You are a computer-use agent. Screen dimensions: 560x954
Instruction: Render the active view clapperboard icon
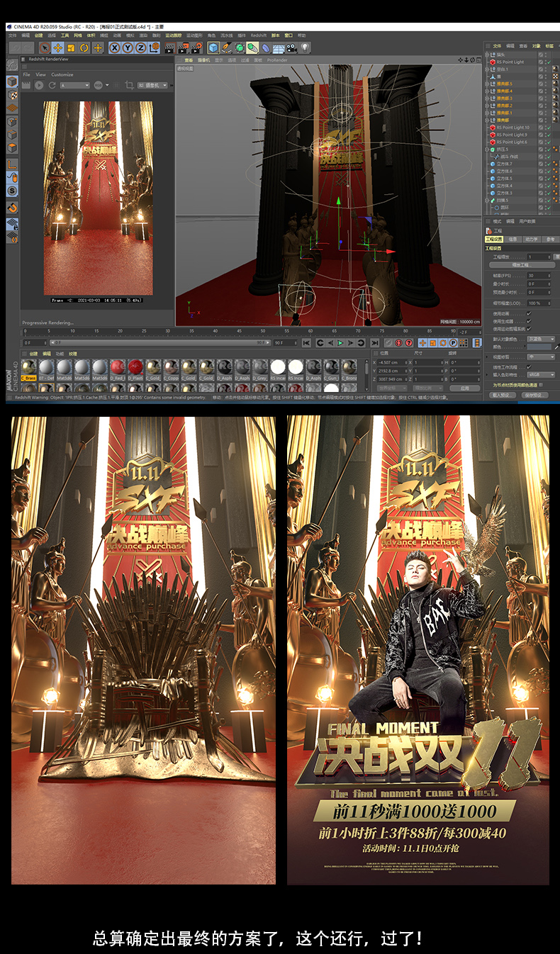pos(170,48)
